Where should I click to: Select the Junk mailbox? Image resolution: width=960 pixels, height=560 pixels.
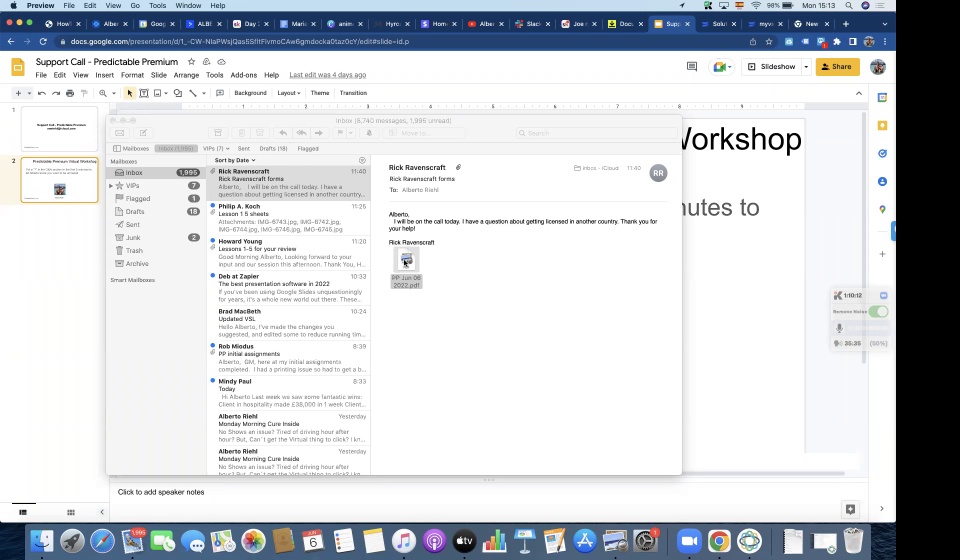pos(157,237)
